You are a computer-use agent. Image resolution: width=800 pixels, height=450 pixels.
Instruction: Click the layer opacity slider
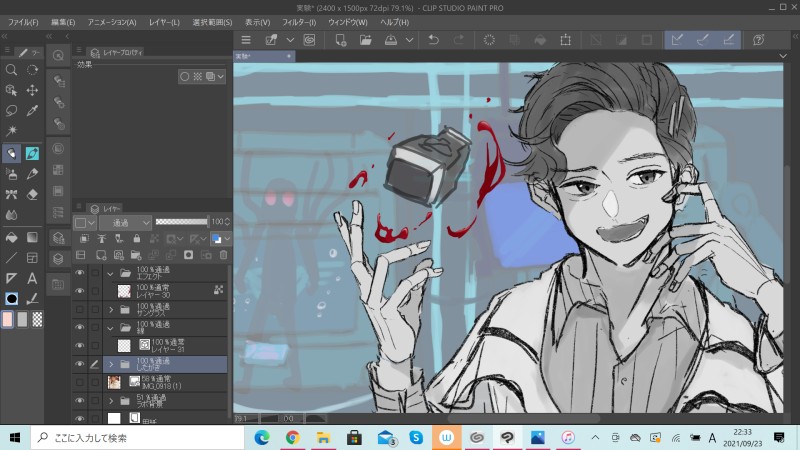181,221
